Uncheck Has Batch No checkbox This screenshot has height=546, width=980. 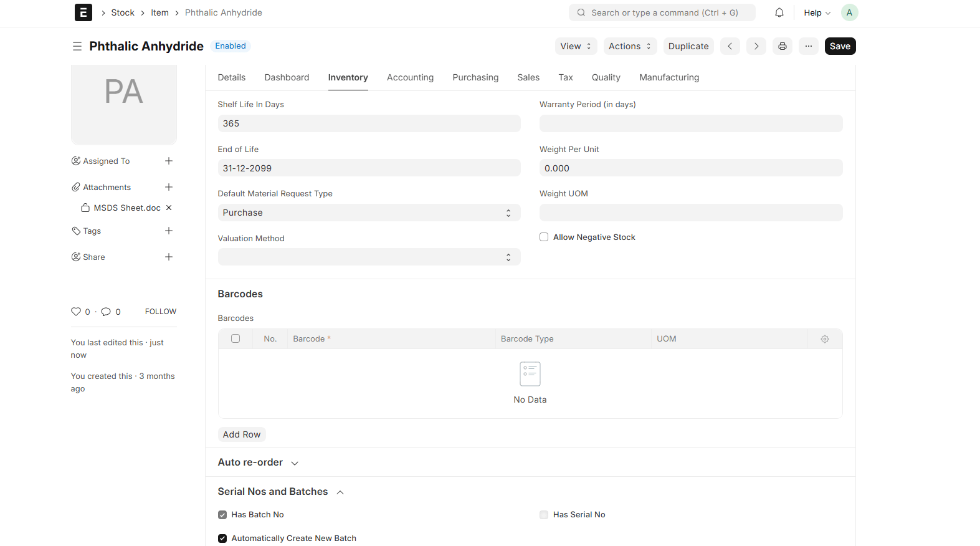[x=222, y=515]
